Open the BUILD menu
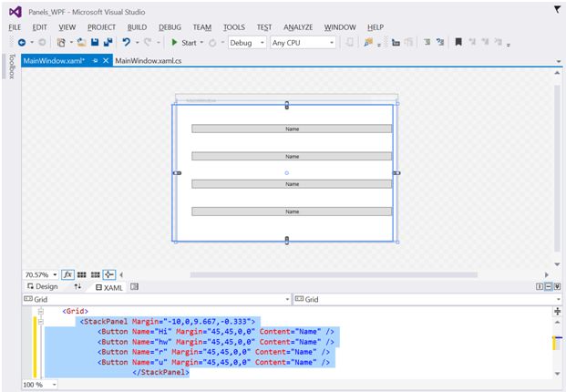The image size is (566, 392). pyautogui.click(x=137, y=27)
